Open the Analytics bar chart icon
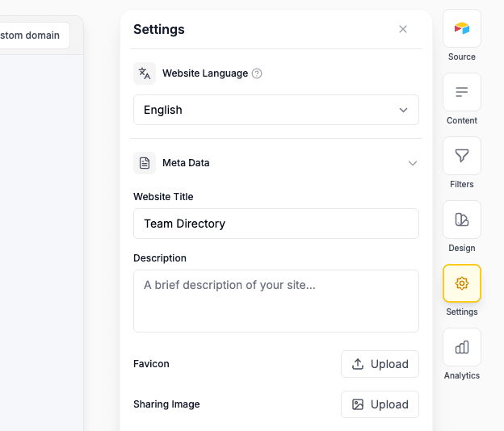The image size is (504, 431). tap(461, 347)
